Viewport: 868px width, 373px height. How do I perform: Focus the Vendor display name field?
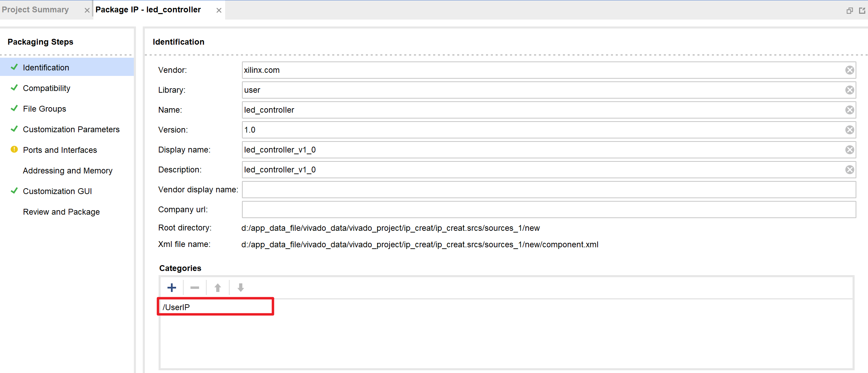coord(549,190)
